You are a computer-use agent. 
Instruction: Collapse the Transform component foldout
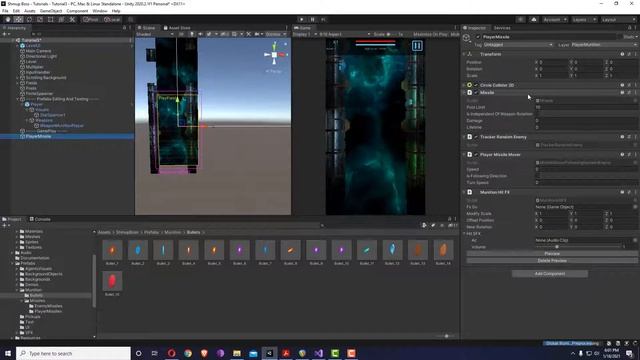(464, 54)
